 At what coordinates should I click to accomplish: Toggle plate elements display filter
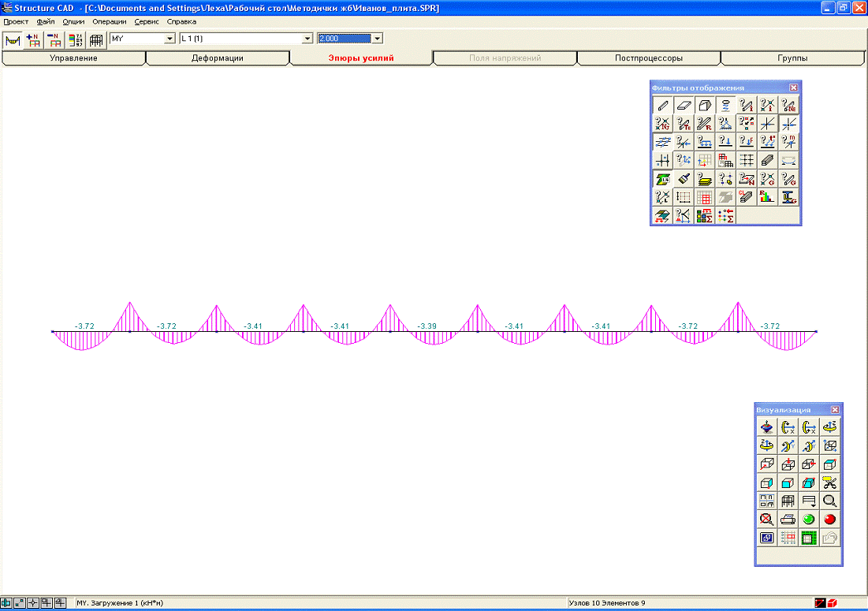(684, 105)
